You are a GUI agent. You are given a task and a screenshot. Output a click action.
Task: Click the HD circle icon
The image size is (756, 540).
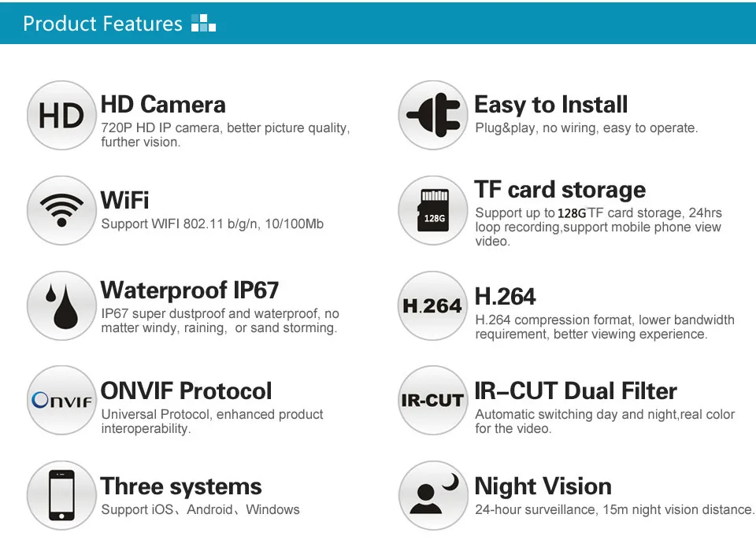61,115
